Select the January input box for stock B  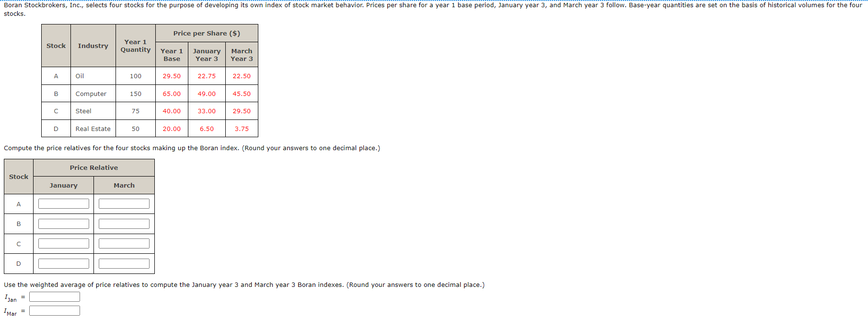[64, 224]
